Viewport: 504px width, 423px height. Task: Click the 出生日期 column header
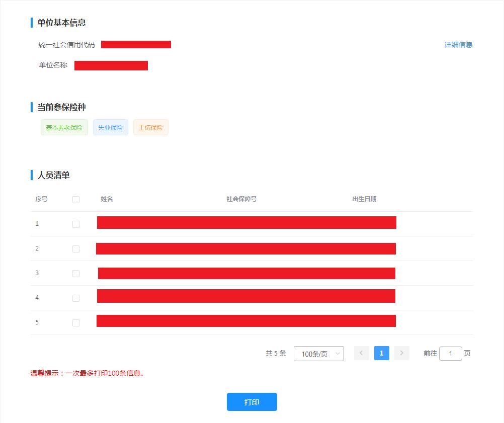coord(365,199)
